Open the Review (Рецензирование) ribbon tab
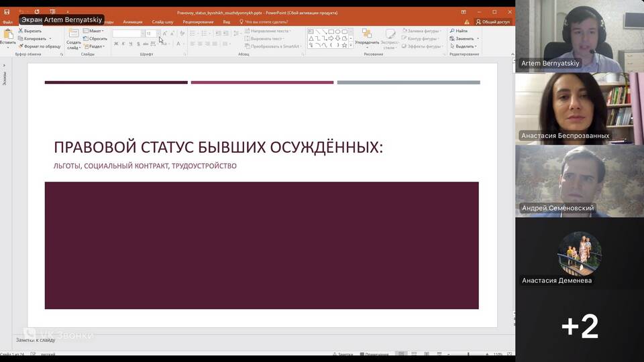644x362 pixels. 198,21
